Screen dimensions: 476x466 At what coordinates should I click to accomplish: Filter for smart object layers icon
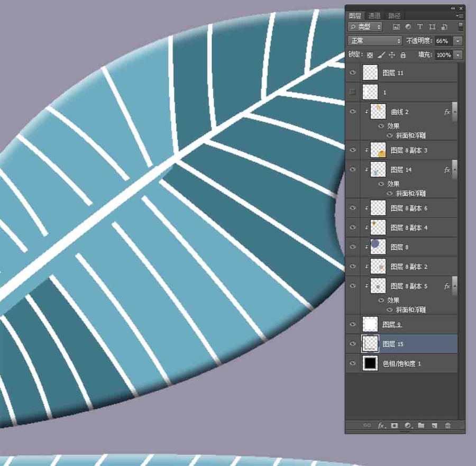coord(444,27)
